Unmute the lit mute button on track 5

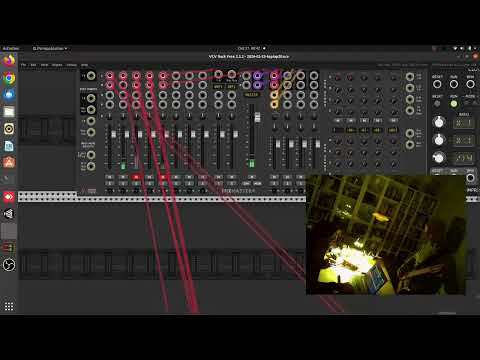click(163, 177)
